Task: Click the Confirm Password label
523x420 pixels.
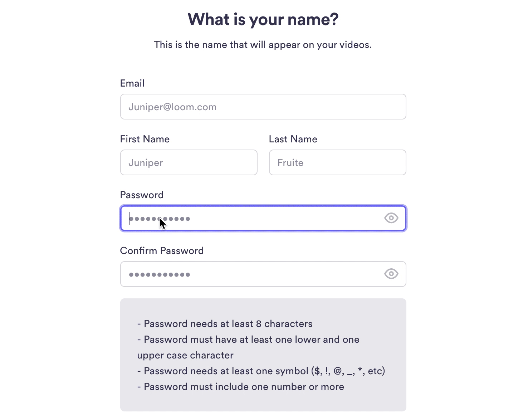Action: click(x=162, y=251)
